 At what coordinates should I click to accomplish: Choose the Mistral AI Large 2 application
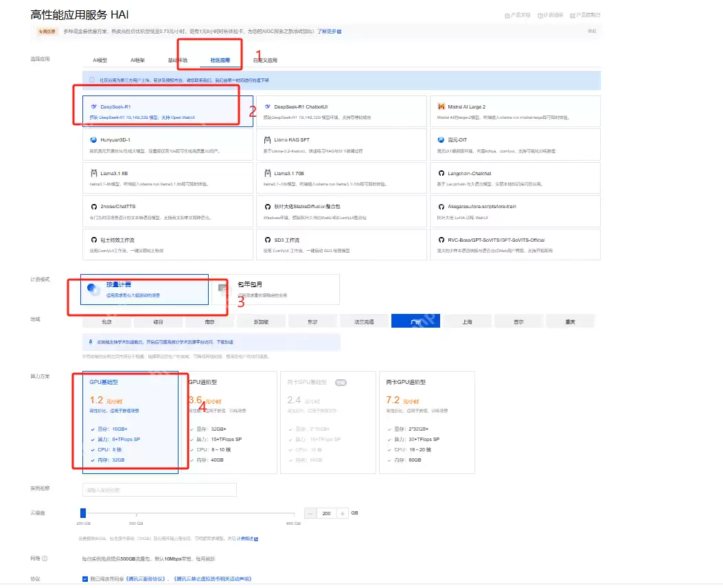515,111
